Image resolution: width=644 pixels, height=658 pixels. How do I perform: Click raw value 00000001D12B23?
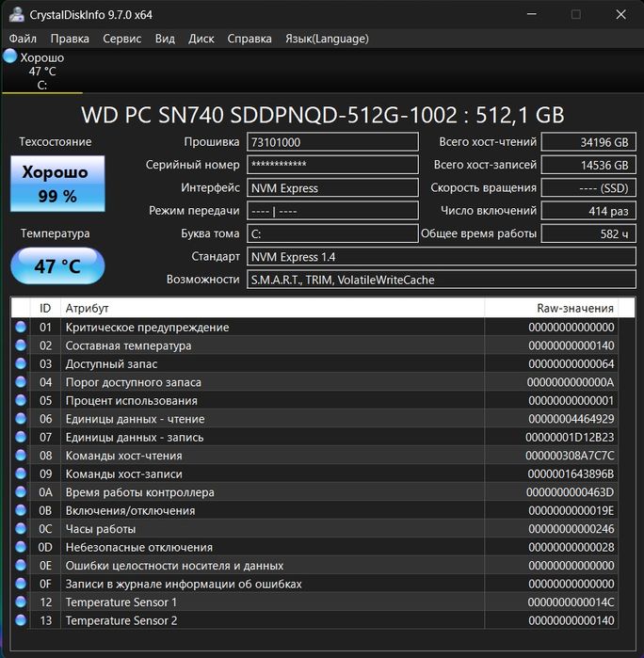pos(570,438)
